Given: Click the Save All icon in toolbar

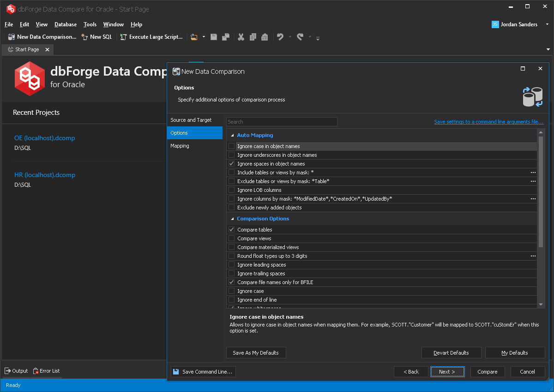Looking at the screenshot, I should click(226, 37).
